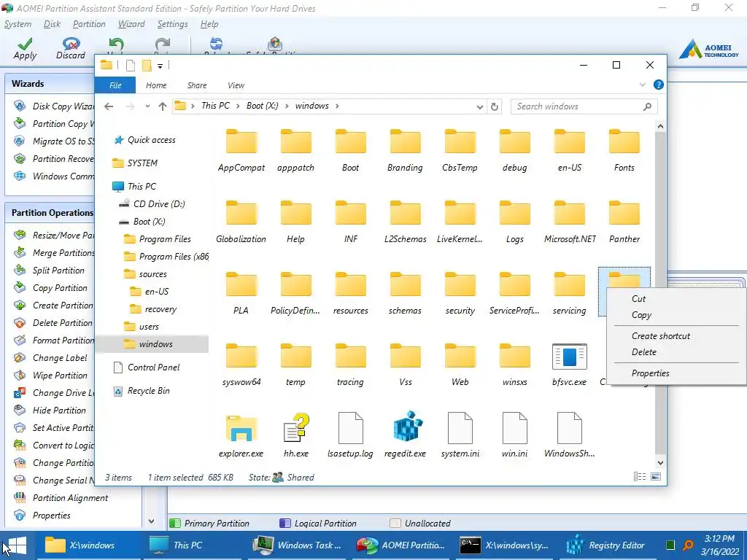Screen dimensions: 747x560
Task: Click Boot (X:) in the address breadcrumb
Action: click(x=262, y=106)
